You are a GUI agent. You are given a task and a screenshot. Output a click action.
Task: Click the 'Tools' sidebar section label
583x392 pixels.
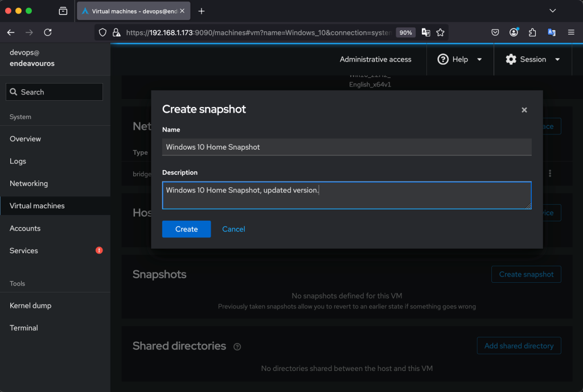click(x=17, y=283)
